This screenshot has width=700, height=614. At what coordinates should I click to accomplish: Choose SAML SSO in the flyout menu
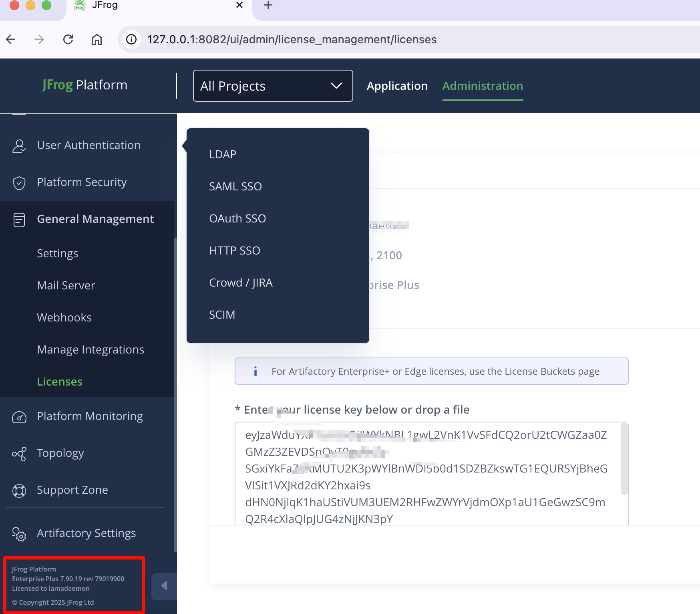pyautogui.click(x=235, y=186)
